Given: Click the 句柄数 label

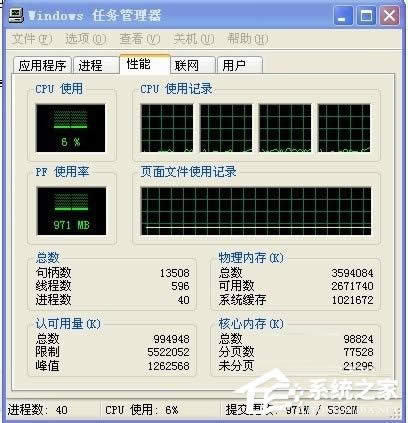Looking at the screenshot, I should (53, 273).
